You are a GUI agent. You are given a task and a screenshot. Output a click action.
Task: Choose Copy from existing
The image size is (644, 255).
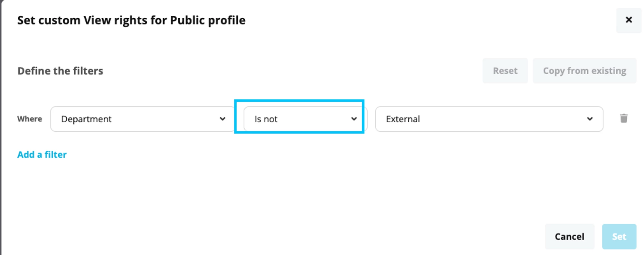pyautogui.click(x=584, y=71)
